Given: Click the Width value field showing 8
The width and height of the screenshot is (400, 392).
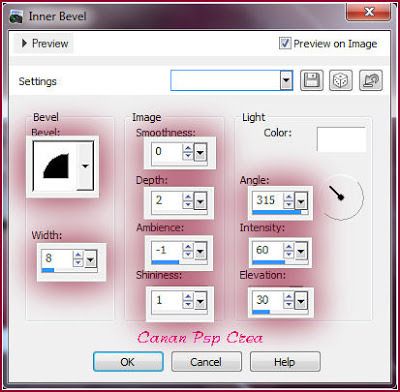Looking at the screenshot, I should point(57,258).
